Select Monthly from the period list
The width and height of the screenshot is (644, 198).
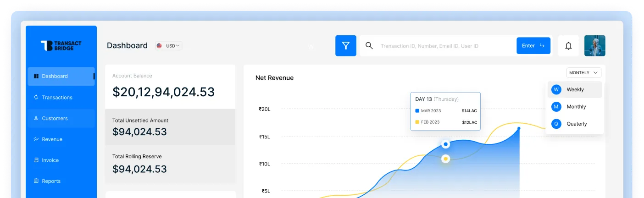[x=575, y=107]
